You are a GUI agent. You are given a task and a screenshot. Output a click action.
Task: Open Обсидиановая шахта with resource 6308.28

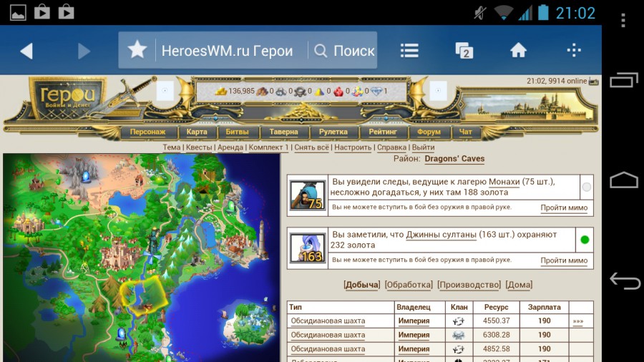(328, 335)
